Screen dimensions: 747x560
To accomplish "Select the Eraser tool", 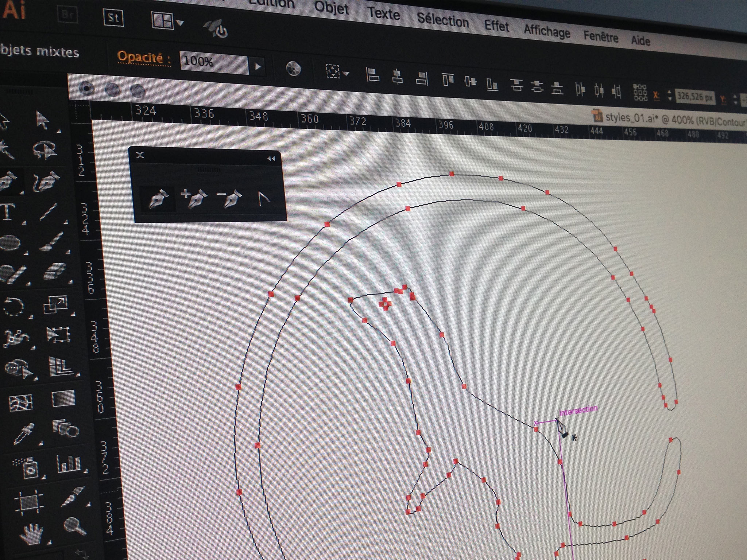I will [55, 271].
